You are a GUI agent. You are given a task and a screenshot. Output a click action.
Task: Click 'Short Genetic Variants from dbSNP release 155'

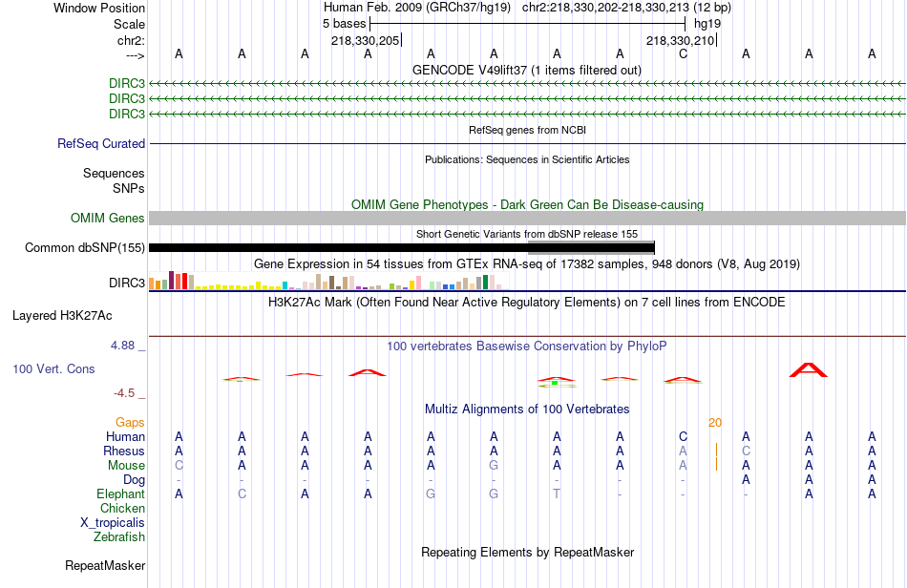coord(527,234)
